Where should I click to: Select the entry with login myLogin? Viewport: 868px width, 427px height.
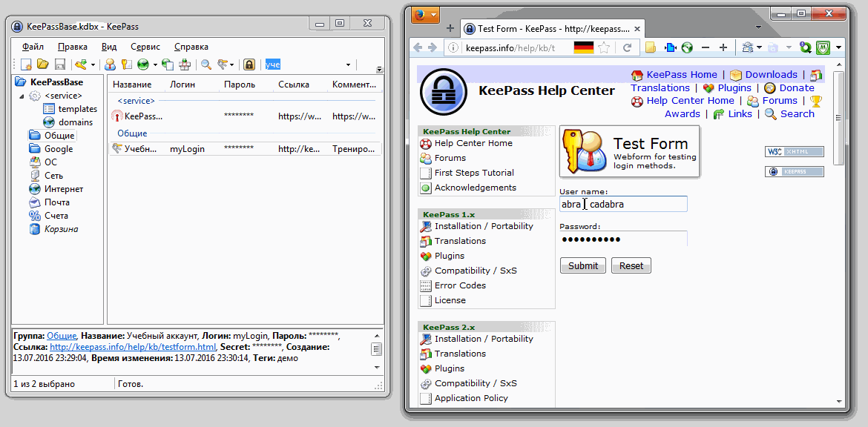[x=246, y=149]
